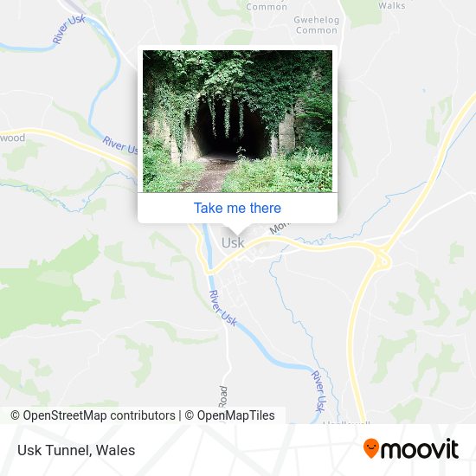The width and height of the screenshot is (476, 476).
Task: Open the Usk Tunnel photo thumbnail
Action: tap(237, 121)
